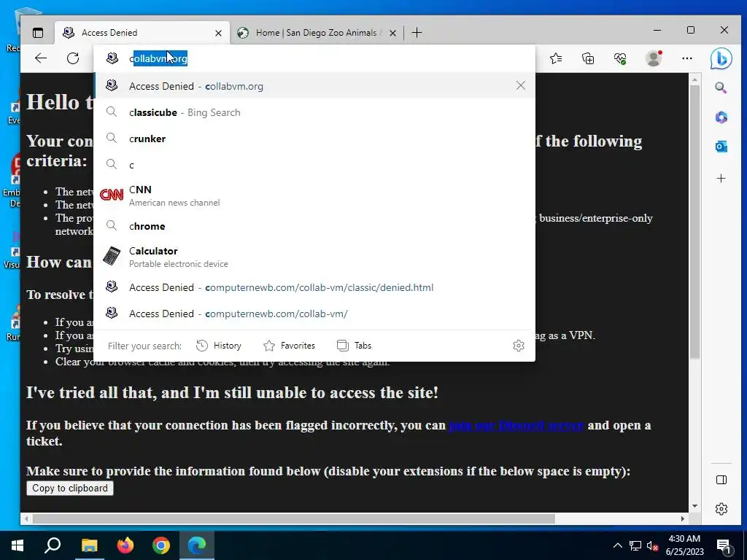
Task: Click the horizontal page scrollbar
Action: (x=293, y=518)
